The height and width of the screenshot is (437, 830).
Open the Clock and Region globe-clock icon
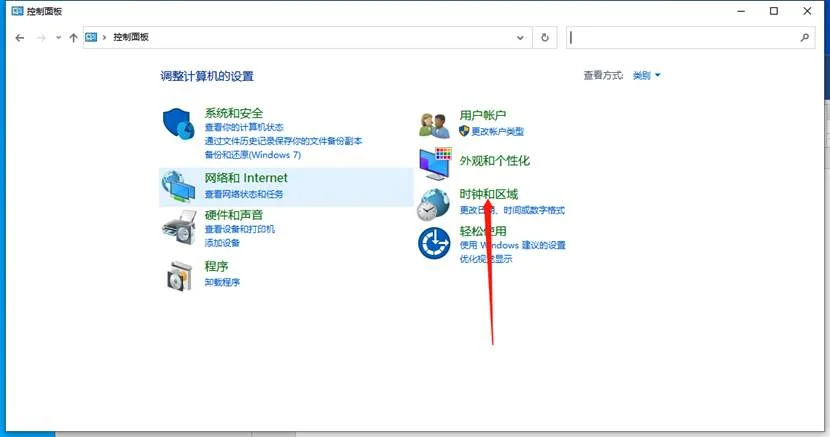433,204
